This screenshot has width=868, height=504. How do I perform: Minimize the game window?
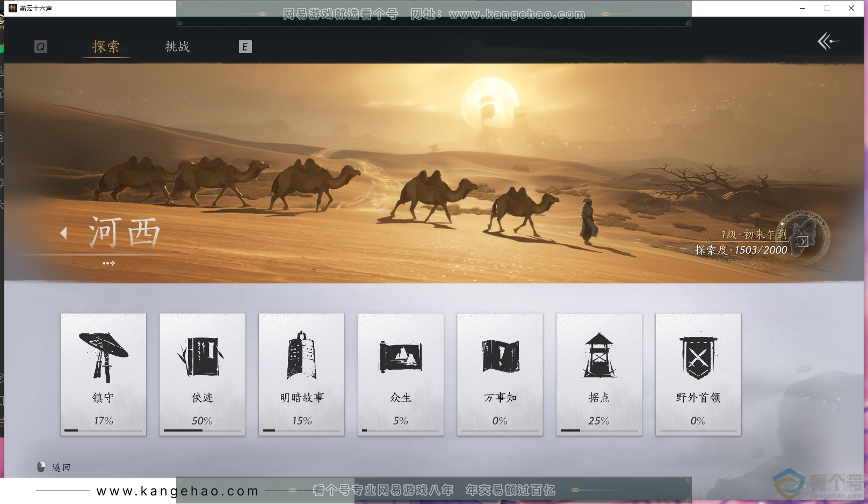pos(802,8)
